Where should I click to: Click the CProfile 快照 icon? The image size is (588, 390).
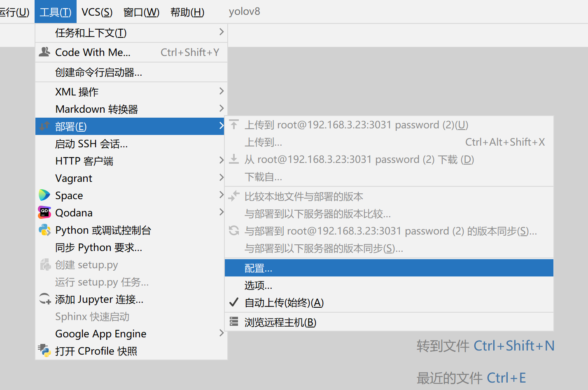pos(44,351)
